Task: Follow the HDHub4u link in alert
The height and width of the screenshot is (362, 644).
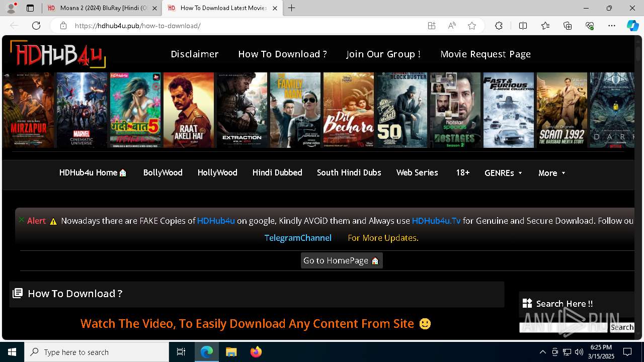Action: (216, 221)
